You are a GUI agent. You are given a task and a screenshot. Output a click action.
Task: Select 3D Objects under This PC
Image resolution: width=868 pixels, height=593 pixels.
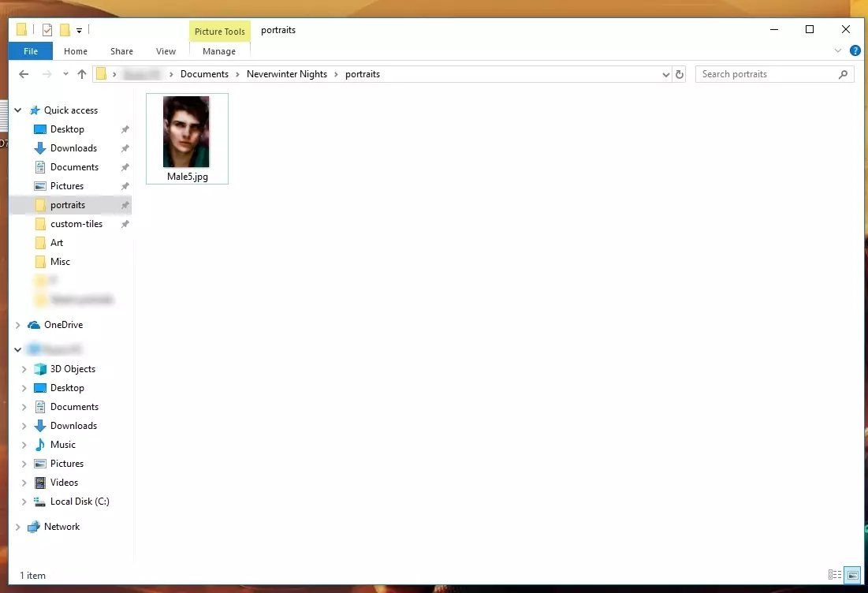click(x=73, y=369)
